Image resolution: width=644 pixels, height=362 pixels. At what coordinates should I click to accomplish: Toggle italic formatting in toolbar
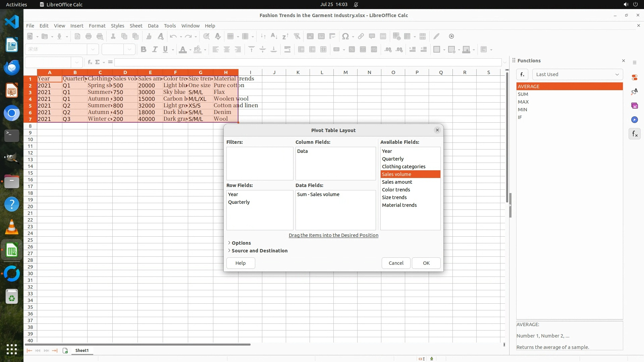pyautogui.click(x=155, y=50)
